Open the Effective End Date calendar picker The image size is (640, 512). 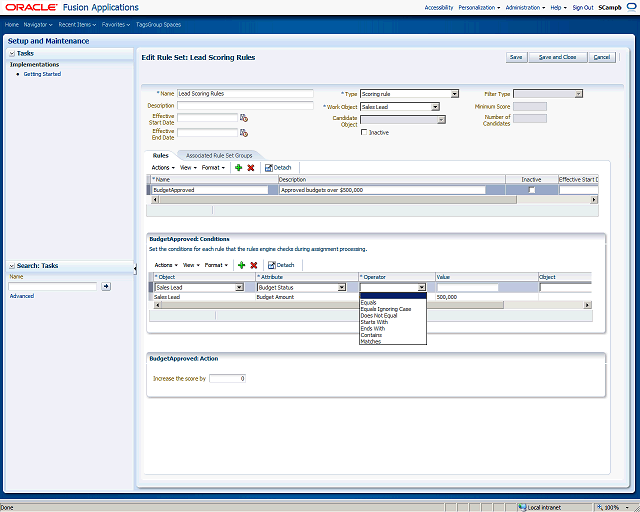point(244,133)
